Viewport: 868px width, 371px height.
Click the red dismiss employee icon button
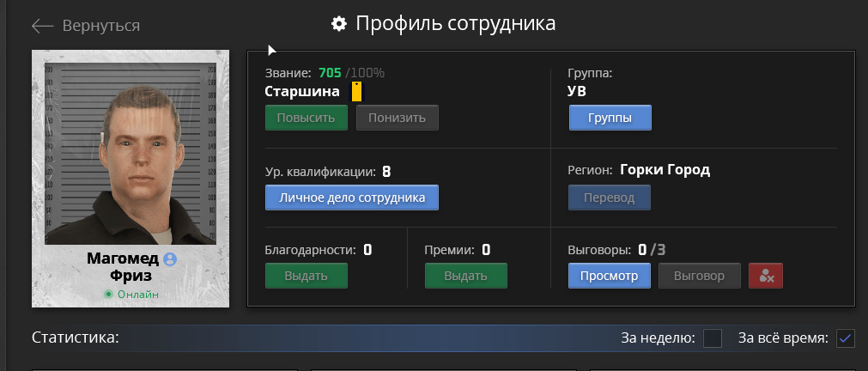click(x=766, y=276)
